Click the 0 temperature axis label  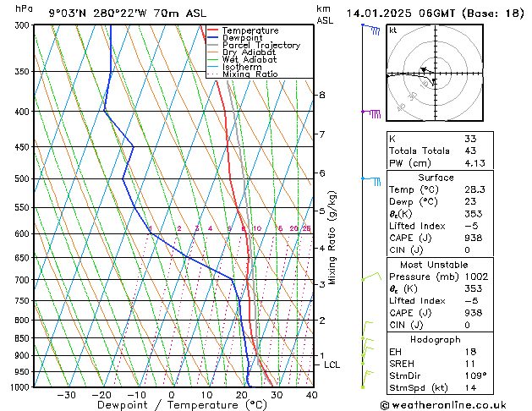click(x=172, y=395)
